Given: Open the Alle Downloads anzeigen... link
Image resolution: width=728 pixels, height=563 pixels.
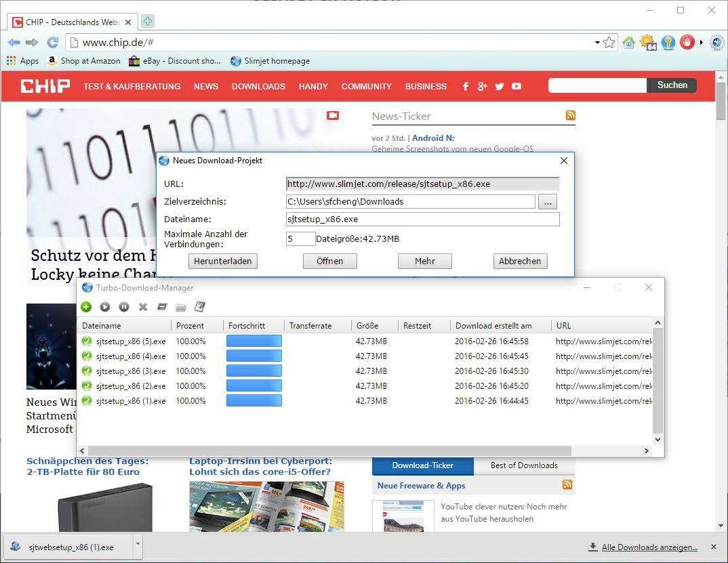Looking at the screenshot, I should pyautogui.click(x=649, y=547).
